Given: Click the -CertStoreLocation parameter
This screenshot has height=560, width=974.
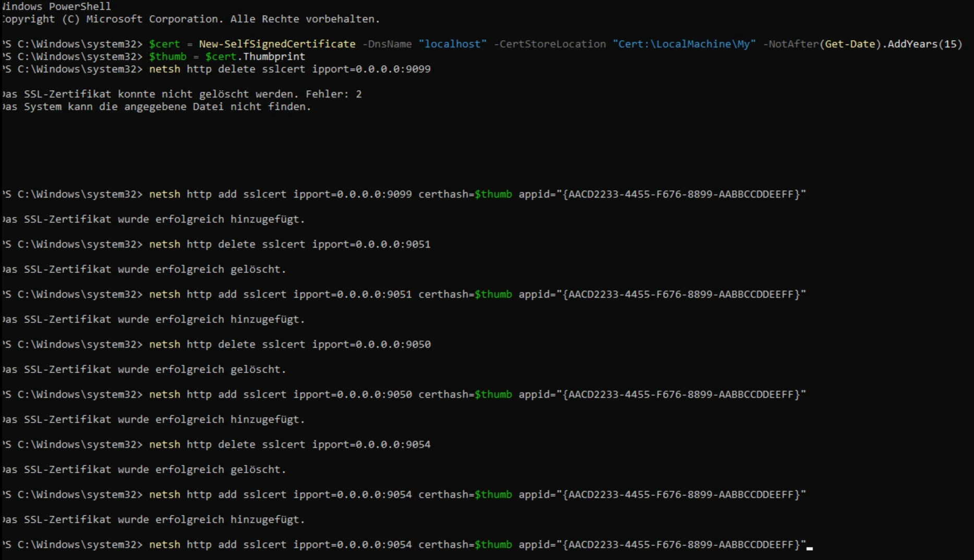Looking at the screenshot, I should point(549,44).
